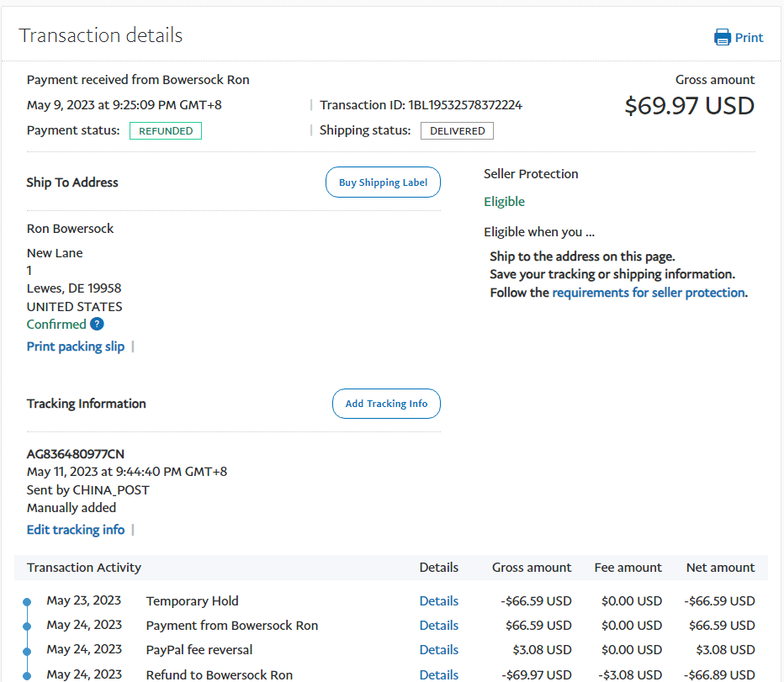Click the DELIVERED shipping status badge
This screenshot has height=682, width=784.
point(457,131)
